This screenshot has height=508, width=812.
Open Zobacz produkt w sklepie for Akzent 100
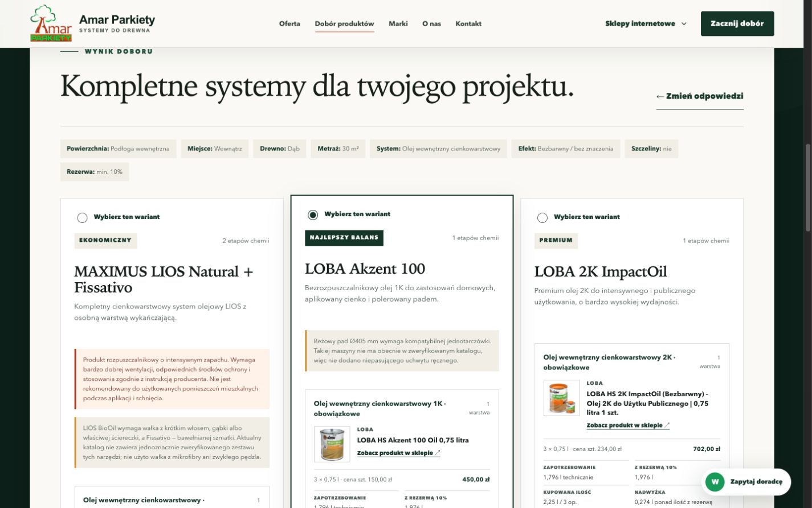(x=398, y=453)
